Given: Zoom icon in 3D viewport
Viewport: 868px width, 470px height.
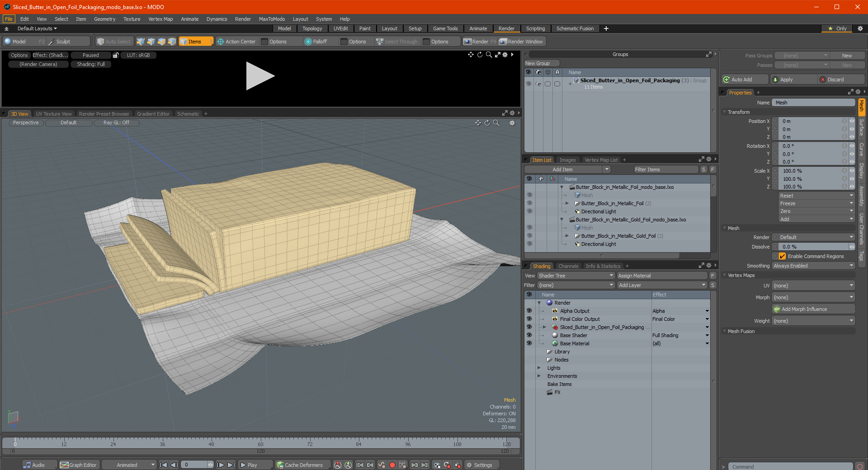Looking at the screenshot, I should [496, 123].
